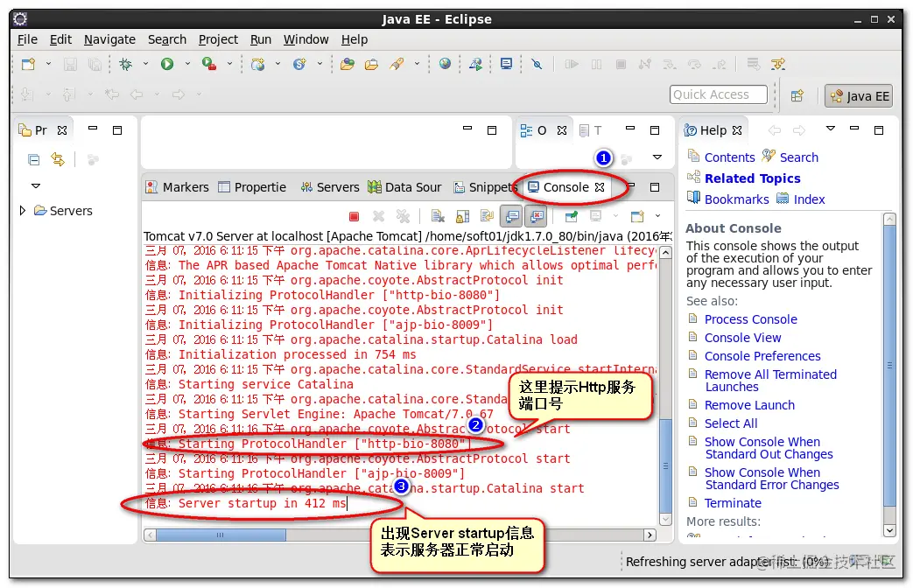Switch to the Snippets tab
Viewport: 913px width, 588px height.
[486, 187]
